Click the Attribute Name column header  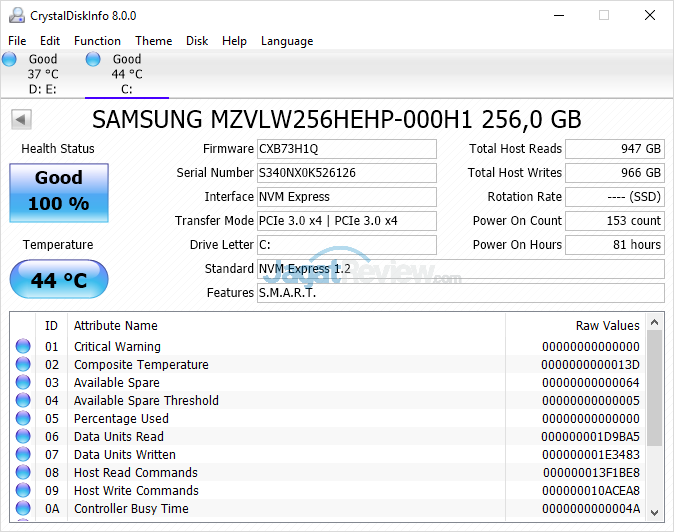pos(116,325)
